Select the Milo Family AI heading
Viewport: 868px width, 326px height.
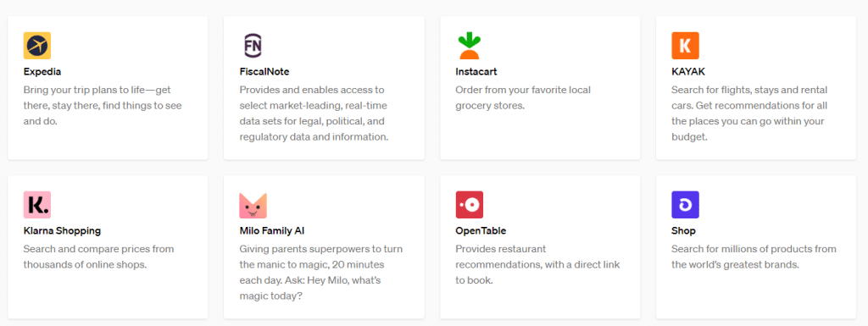(x=272, y=231)
